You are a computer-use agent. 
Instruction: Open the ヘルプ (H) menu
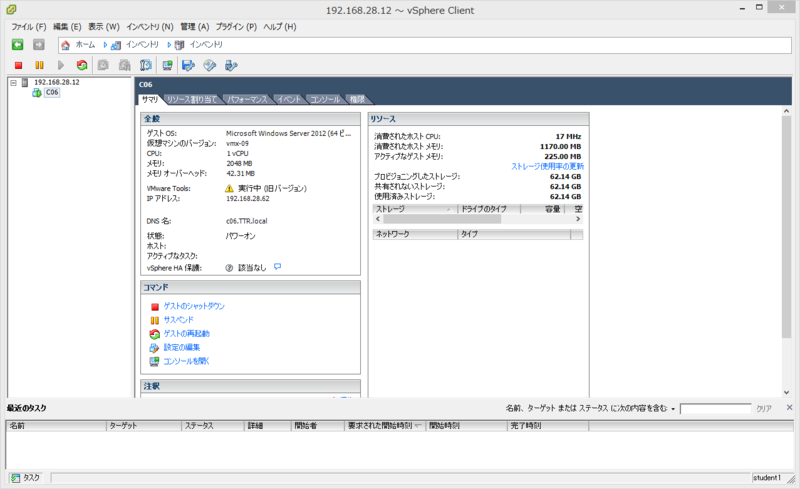[280, 27]
